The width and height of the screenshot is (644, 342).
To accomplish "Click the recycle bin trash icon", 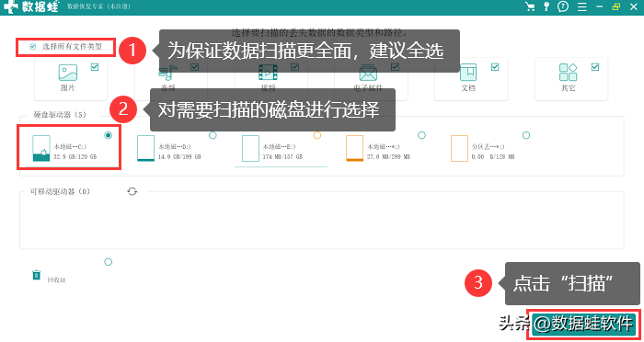I will pos(37,274).
